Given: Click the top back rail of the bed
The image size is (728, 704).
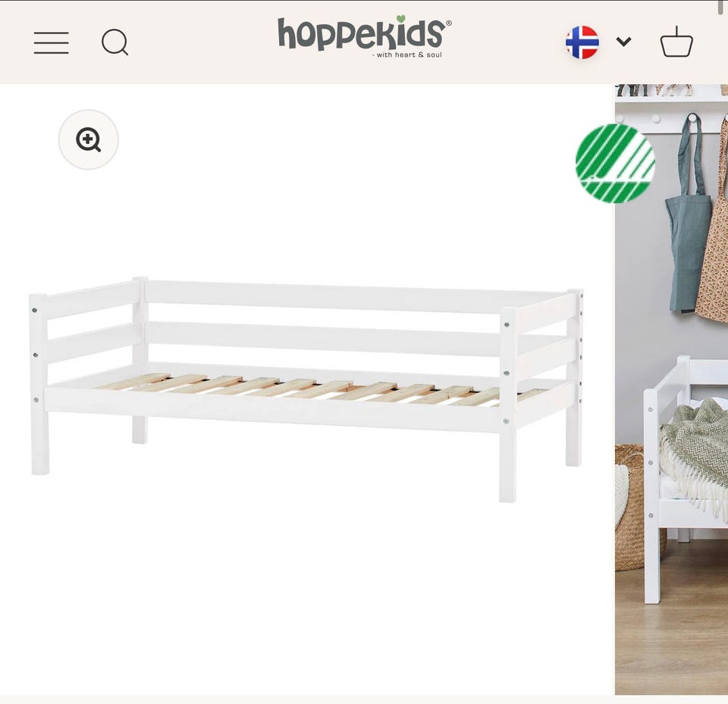Looking at the screenshot, I should (x=353, y=296).
